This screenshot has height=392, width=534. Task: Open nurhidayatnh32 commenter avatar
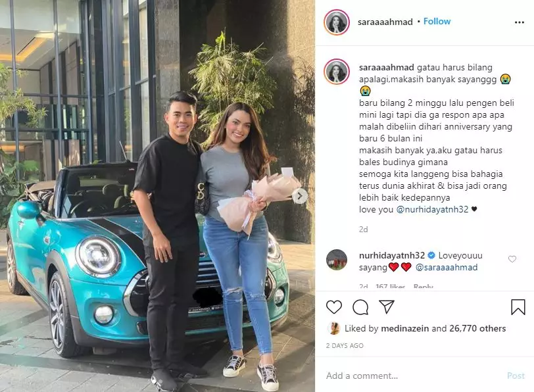click(337, 260)
